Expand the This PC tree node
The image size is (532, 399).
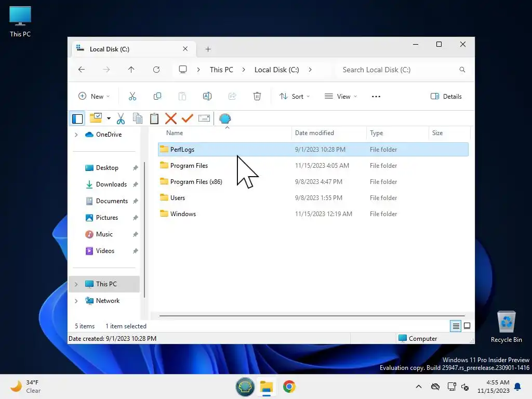click(x=76, y=284)
